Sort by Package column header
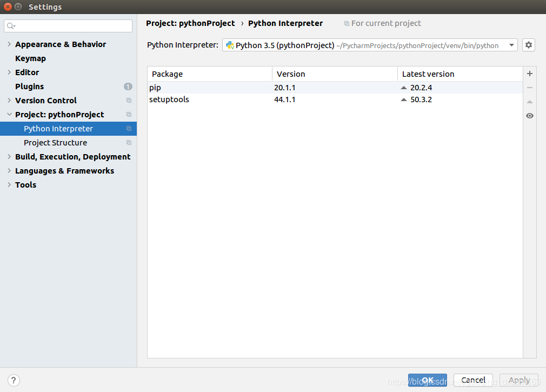This screenshot has height=392, width=546. 210,74
